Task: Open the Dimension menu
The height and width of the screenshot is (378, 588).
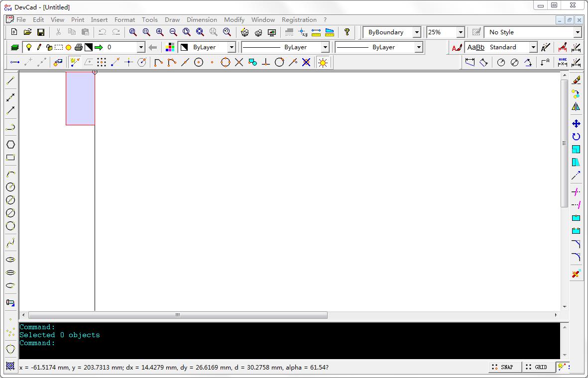Action: (x=202, y=20)
